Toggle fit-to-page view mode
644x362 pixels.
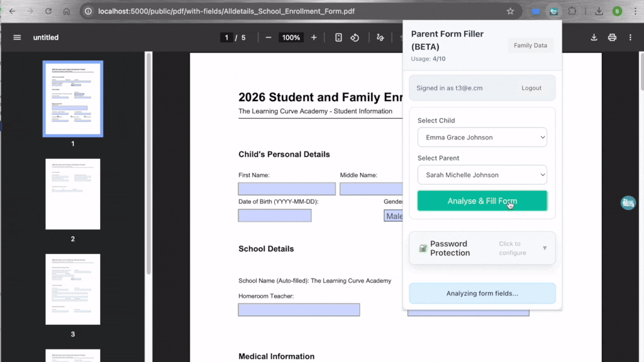point(338,37)
